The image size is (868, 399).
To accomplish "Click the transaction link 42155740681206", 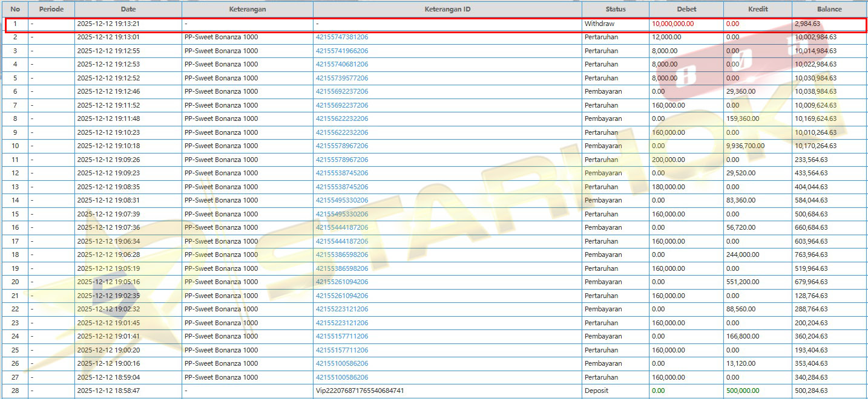I will click(341, 65).
